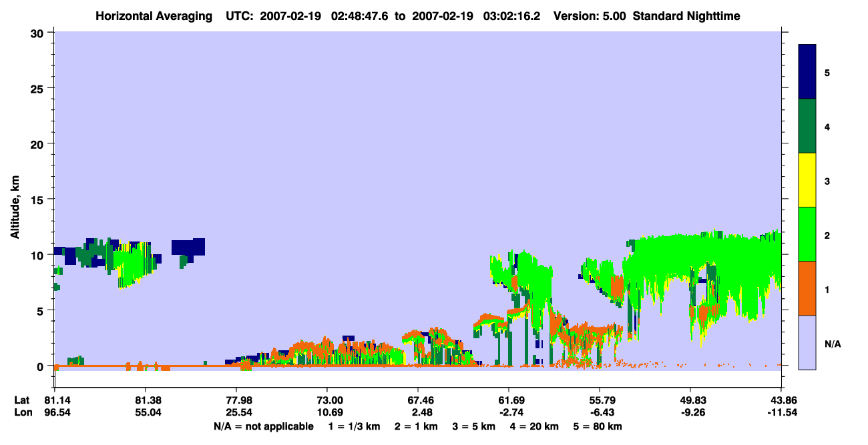
Task: Click the orange 1 legend swatch
Action: (807, 288)
